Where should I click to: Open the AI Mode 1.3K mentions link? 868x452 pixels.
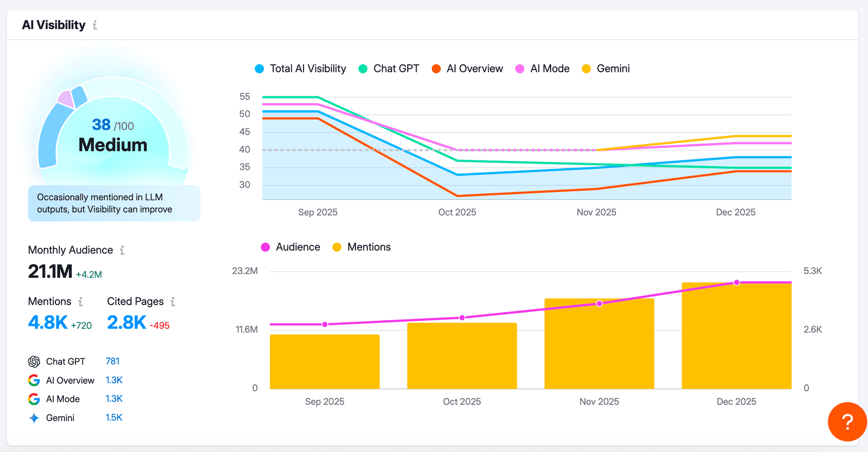click(x=114, y=399)
